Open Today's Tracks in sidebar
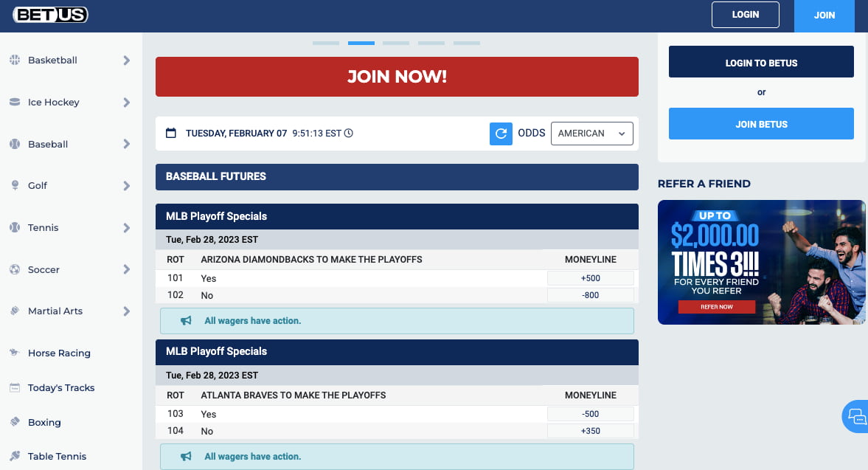The width and height of the screenshot is (868, 470). (71, 387)
